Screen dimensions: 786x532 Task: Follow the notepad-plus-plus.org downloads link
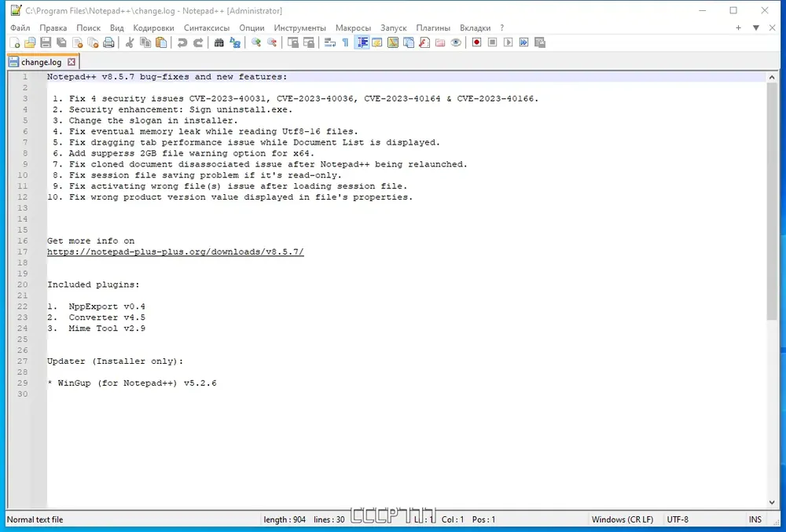(x=175, y=251)
